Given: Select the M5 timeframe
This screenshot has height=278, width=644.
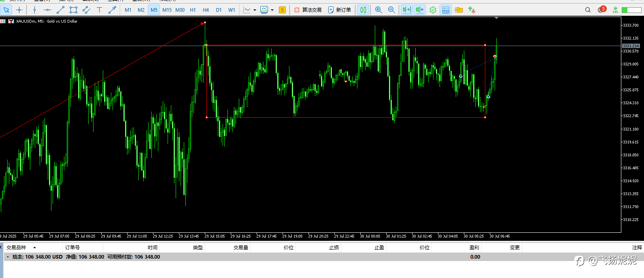Looking at the screenshot, I should coord(154,10).
